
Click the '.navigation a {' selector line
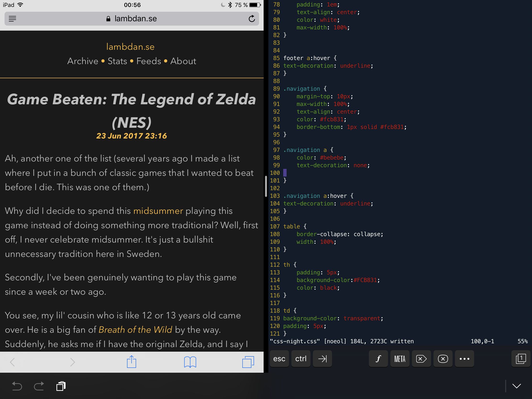tap(308, 150)
